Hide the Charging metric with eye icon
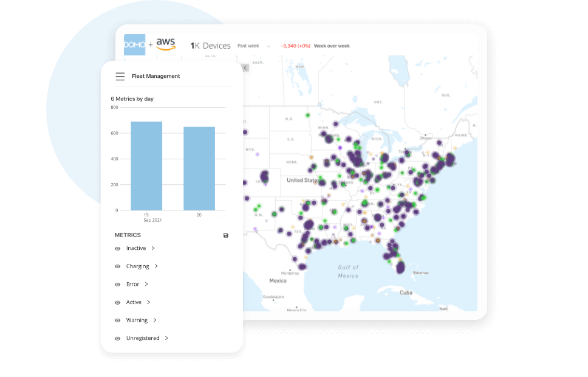This screenshot has width=588, height=377. click(118, 266)
